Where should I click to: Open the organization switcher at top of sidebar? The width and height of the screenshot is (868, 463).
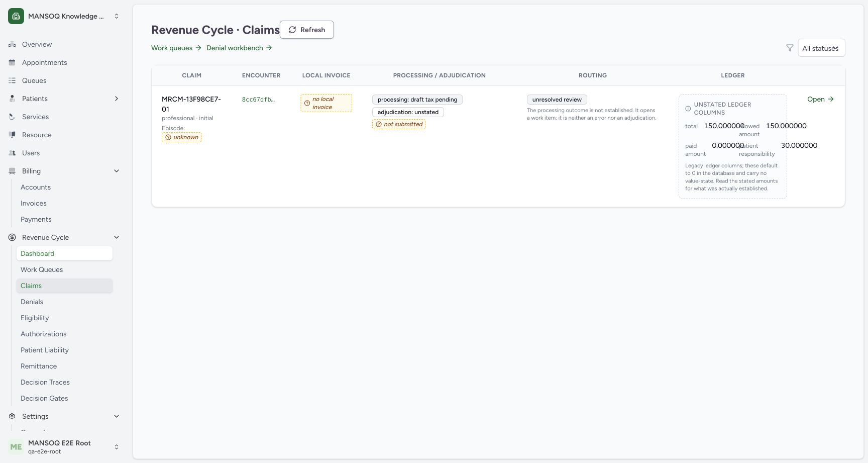pyautogui.click(x=64, y=16)
